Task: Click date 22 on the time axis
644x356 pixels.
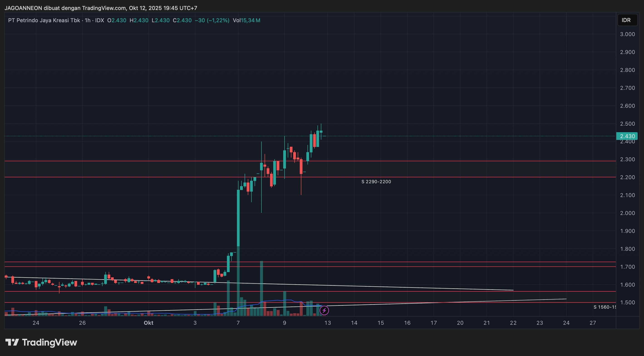Action: point(513,323)
